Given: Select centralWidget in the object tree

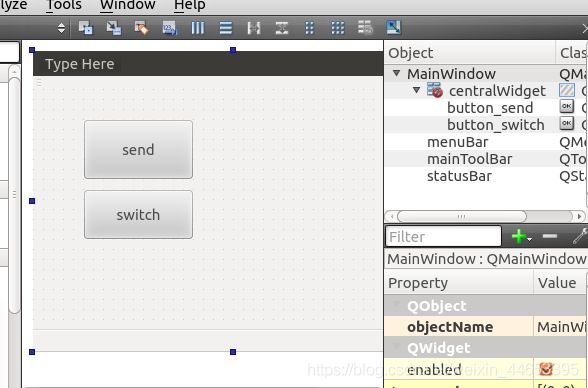Looking at the screenshot, I should tap(497, 91).
